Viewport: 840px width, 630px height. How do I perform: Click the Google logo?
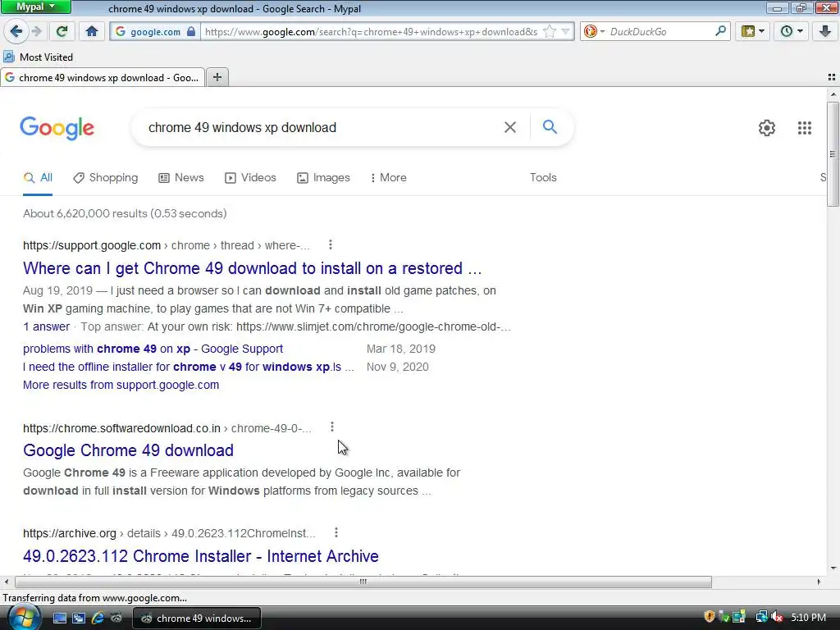[x=57, y=128]
